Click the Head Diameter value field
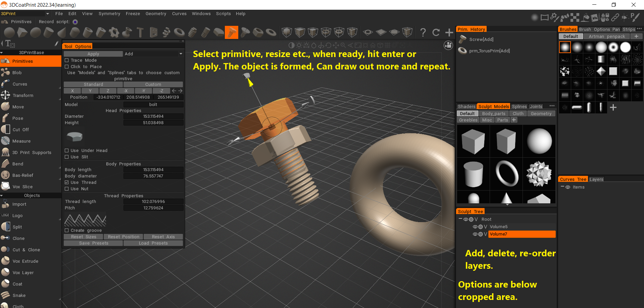Screen dimensions: 644x308 click(x=153, y=116)
